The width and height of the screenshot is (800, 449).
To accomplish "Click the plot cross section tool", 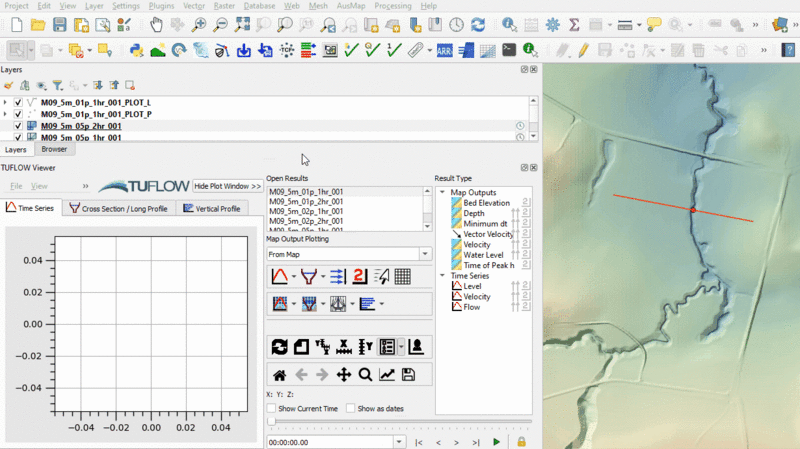I will coord(309,277).
